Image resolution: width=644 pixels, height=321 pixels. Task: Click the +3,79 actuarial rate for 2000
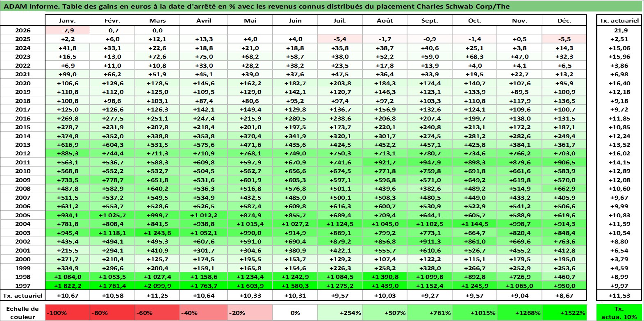619,259
